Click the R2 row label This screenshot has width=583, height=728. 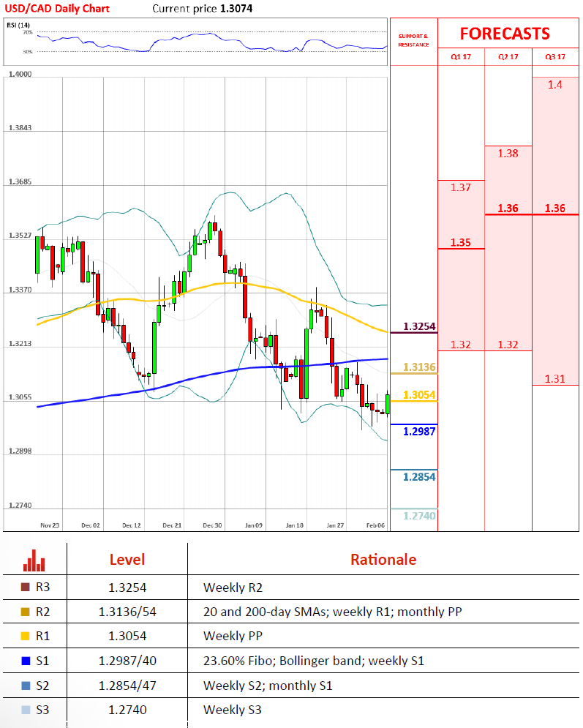pos(42,612)
